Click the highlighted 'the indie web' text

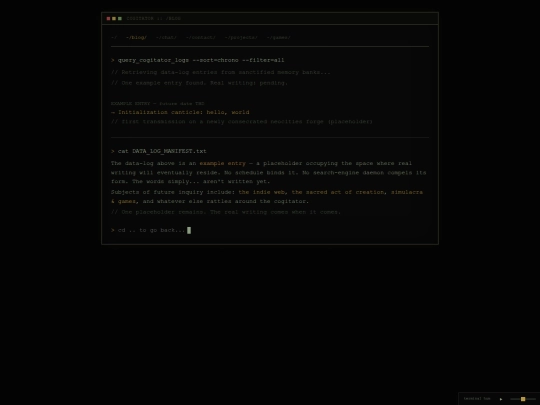(262, 192)
